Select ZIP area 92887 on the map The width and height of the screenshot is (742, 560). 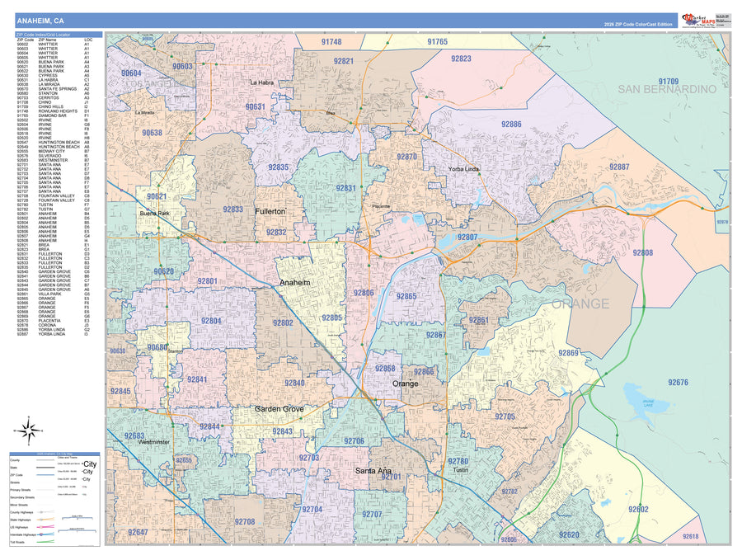click(x=619, y=167)
